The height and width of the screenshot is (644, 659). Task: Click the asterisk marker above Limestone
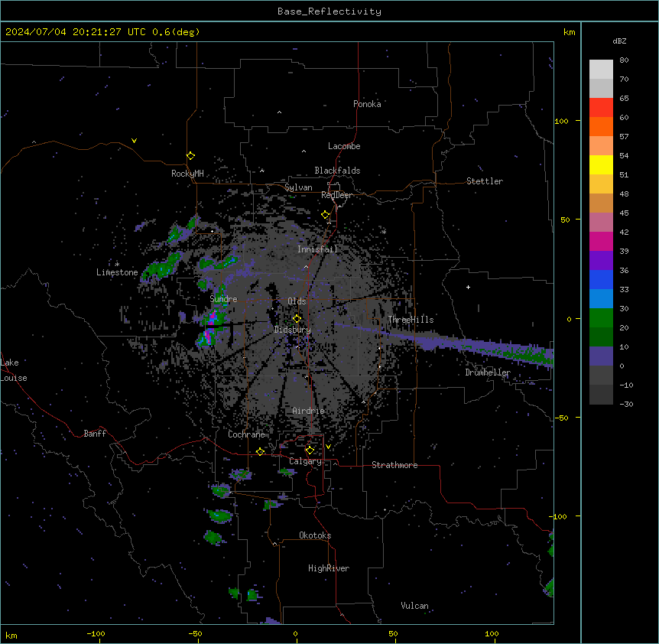click(x=117, y=264)
